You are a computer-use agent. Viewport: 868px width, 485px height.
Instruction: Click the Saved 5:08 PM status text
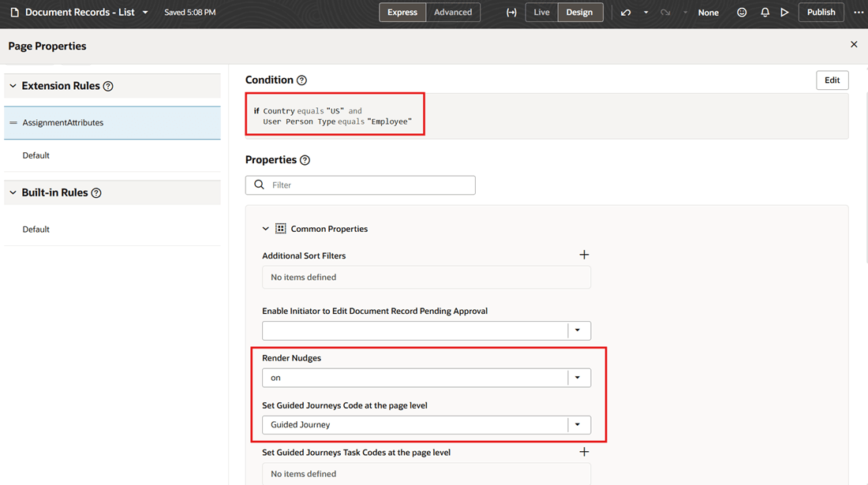(190, 12)
